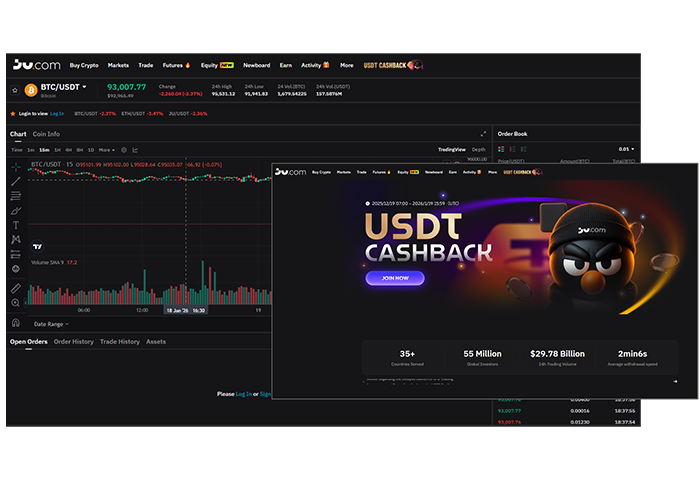The width and height of the screenshot is (700, 480).
Task: Open the Order History tab
Action: pos(74,342)
